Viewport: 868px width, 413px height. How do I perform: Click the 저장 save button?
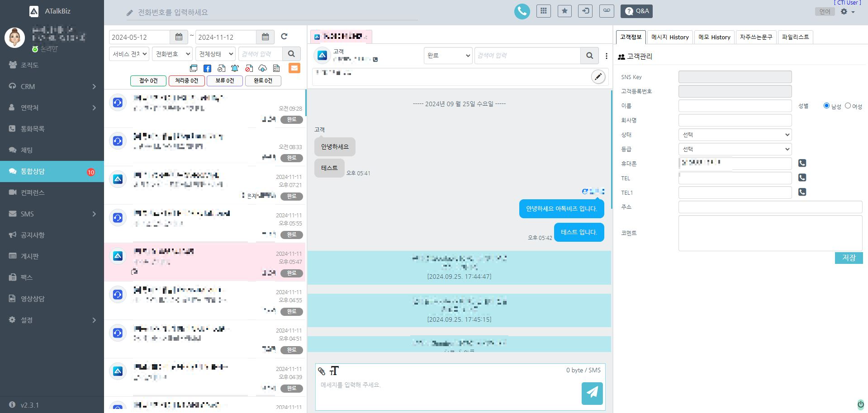pyautogui.click(x=849, y=258)
